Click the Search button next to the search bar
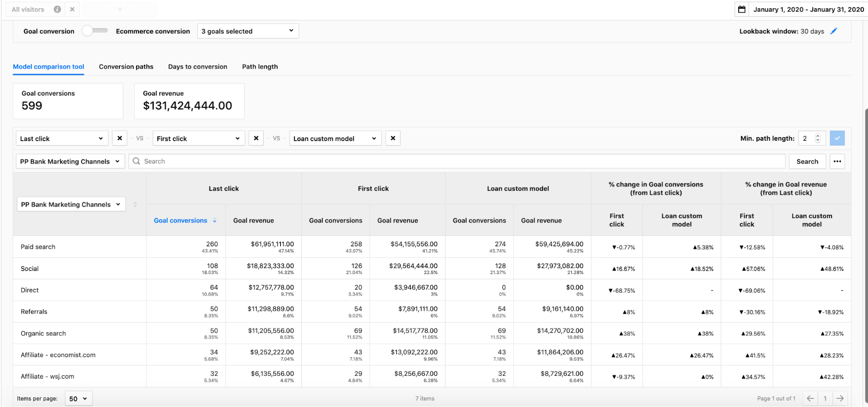 (x=807, y=161)
